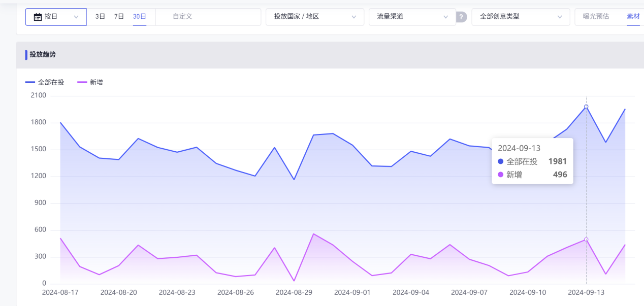The height and width of the screenshot is (306, 644).
Task: Select the 7日 range tab
Action: coord(119,17)
